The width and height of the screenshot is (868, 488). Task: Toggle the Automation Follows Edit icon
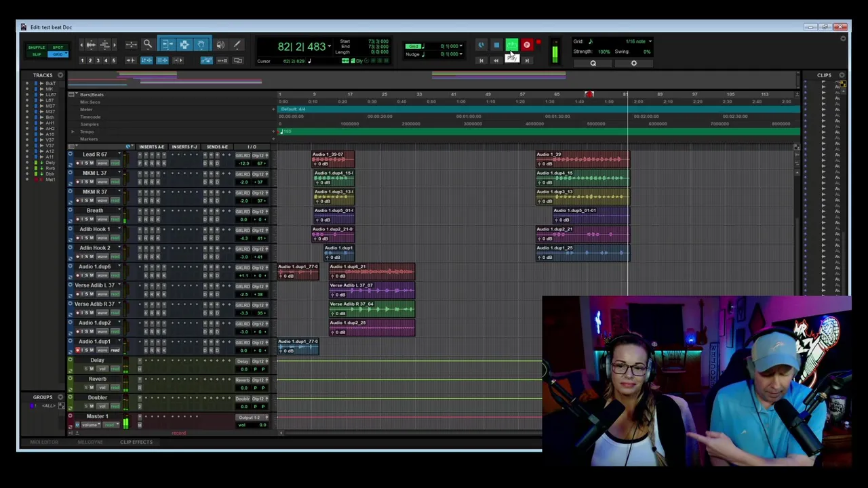207,60
